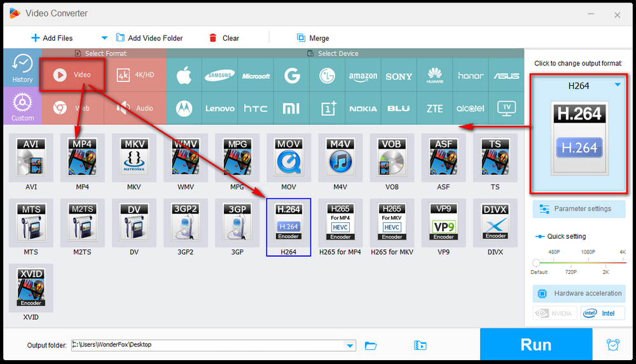Open Parameter settings
The image size is (636, 364).
(x=579, y=209)
